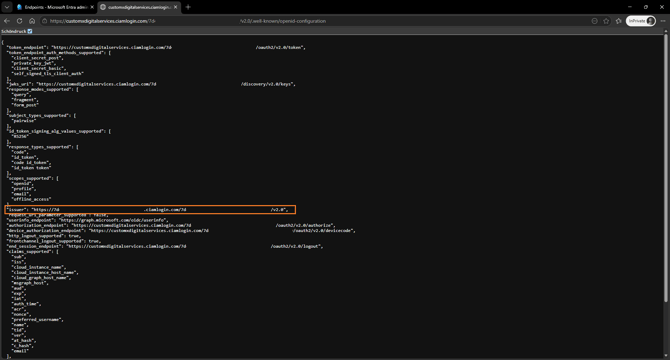The image size is (670, 360).
Task: Open the browser home page
Action: (x=32, y=21)
